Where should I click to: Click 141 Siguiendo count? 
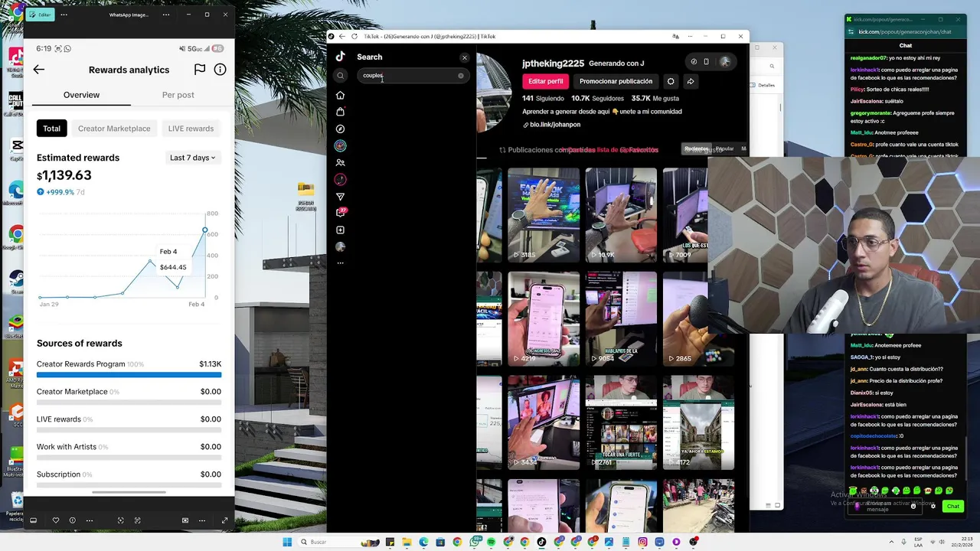tap(543, 99)
